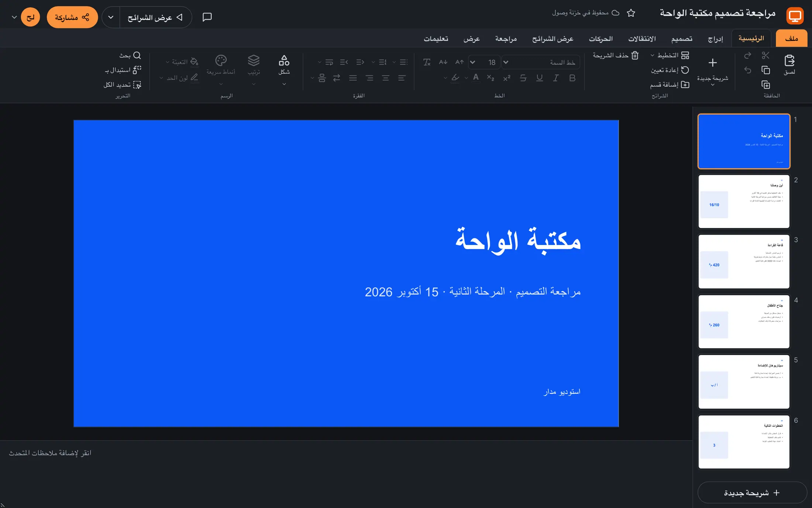812x508 pixels.
Task: Click Select All (تحديد الكل)
Action: click(x=122, y=85)
